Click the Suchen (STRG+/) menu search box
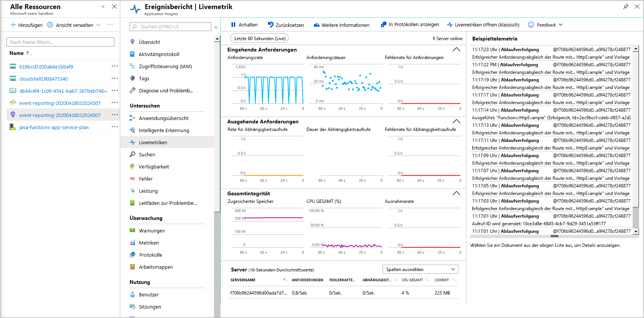The width and height of the screenshot is (644, 318). [x=170, y=27]
